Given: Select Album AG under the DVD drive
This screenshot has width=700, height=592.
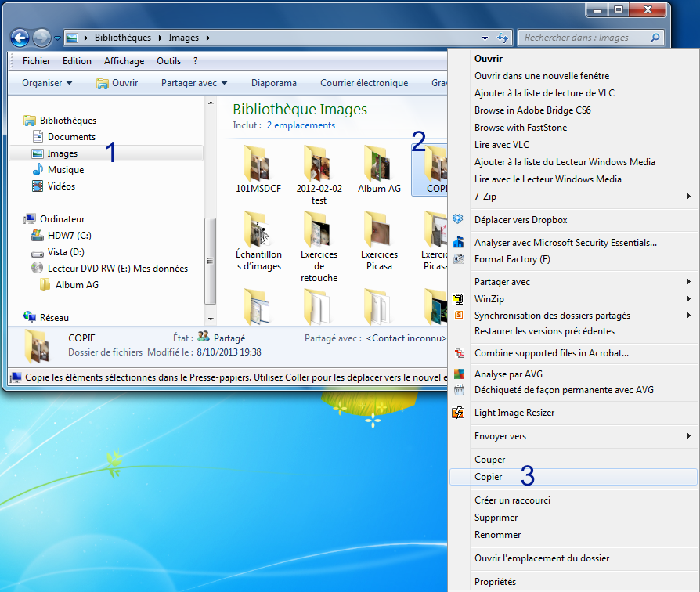Looking at the screenshot, I should pos(77,285).
